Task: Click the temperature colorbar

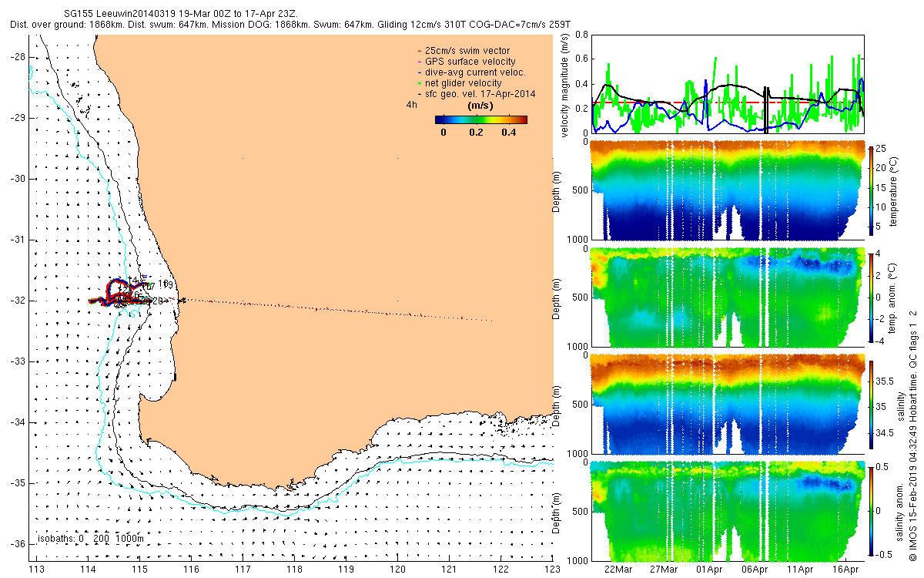Action: click(x=871, y=190)
